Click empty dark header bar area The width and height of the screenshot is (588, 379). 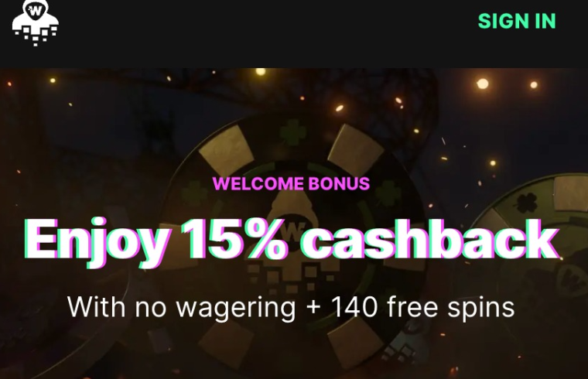point(262,33)
